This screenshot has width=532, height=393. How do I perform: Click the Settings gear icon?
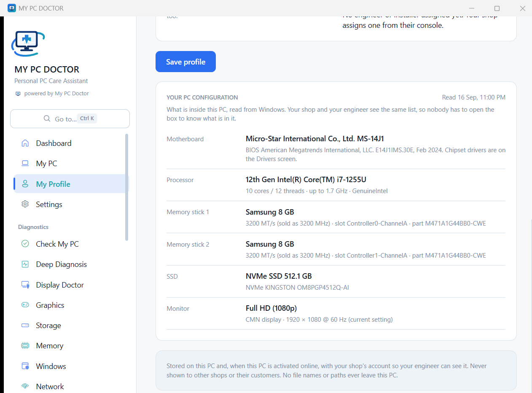coord(25,204)
